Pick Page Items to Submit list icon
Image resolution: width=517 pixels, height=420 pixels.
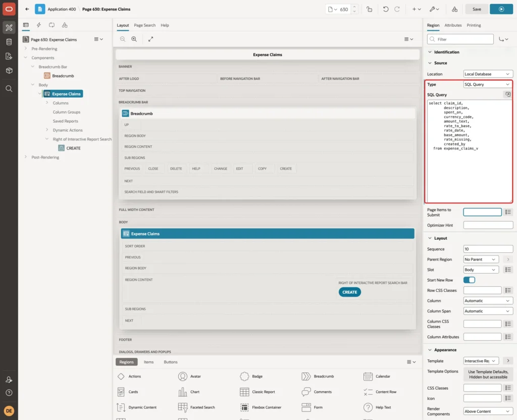[x=508, y=212]
